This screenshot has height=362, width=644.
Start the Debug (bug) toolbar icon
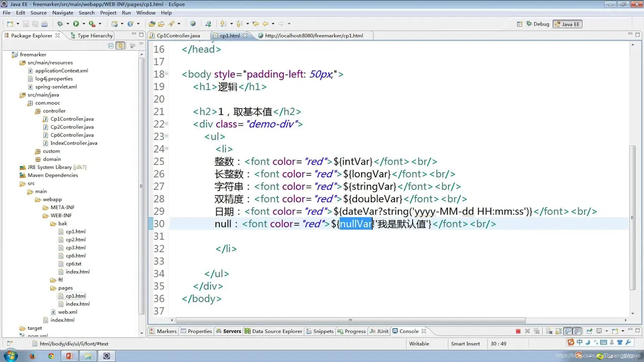click(60, 24)
